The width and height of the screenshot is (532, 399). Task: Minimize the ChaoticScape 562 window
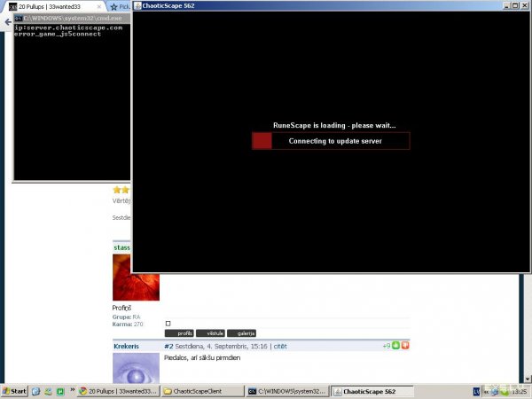pos(507,5)
